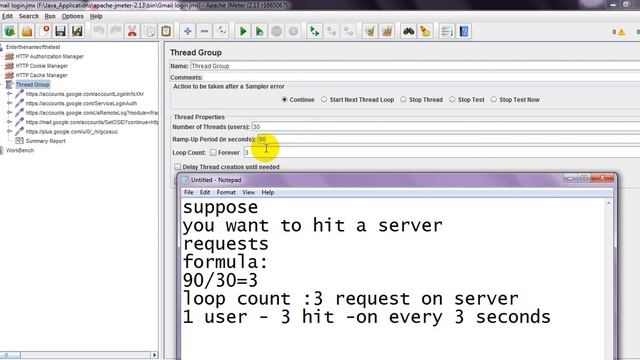
Task: Click the yellow warning triangle log indicator
Action: [x=621, y=32]
